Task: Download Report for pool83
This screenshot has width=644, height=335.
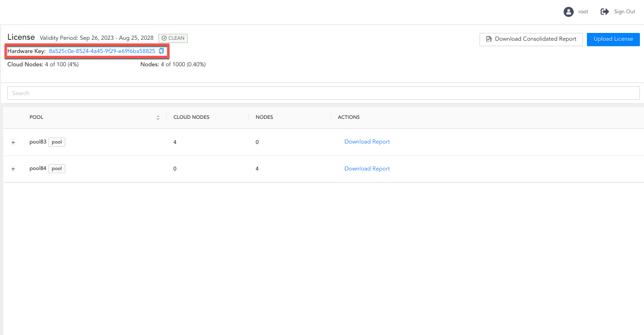Action: 367,142
